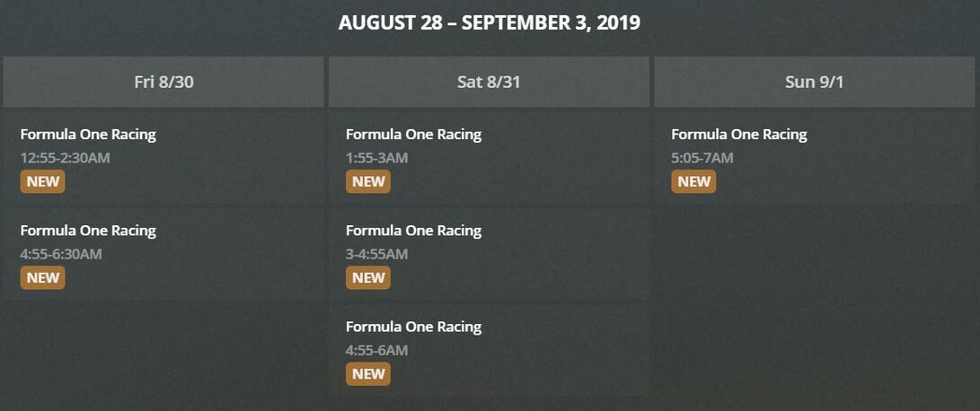This screenshot has height=411, width=980.
Task: Click NEW badge on Saturday 4:55-6AM show
Action: click(x=368, y=373)
